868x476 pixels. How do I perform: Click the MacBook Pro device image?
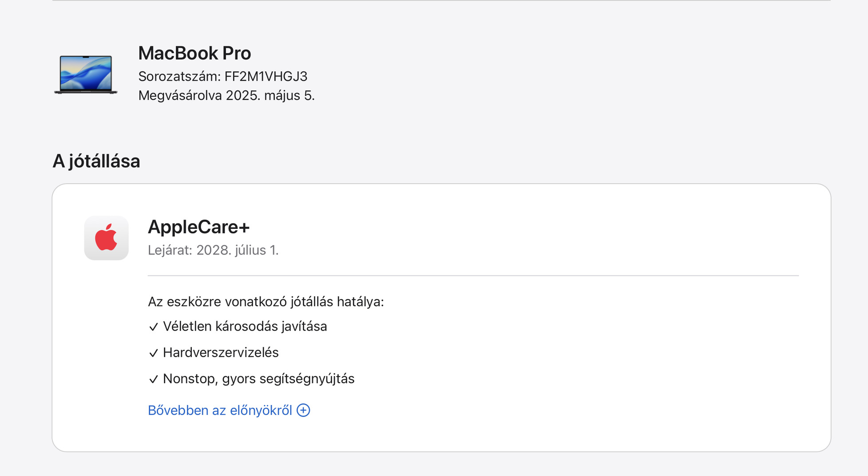pyautogui.click(x=86, y=75)
